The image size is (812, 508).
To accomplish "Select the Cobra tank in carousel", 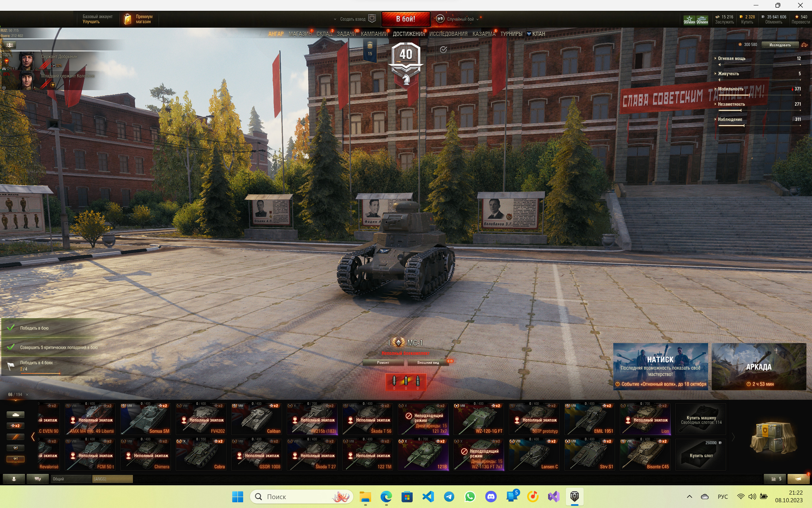I will click(201, 454).
